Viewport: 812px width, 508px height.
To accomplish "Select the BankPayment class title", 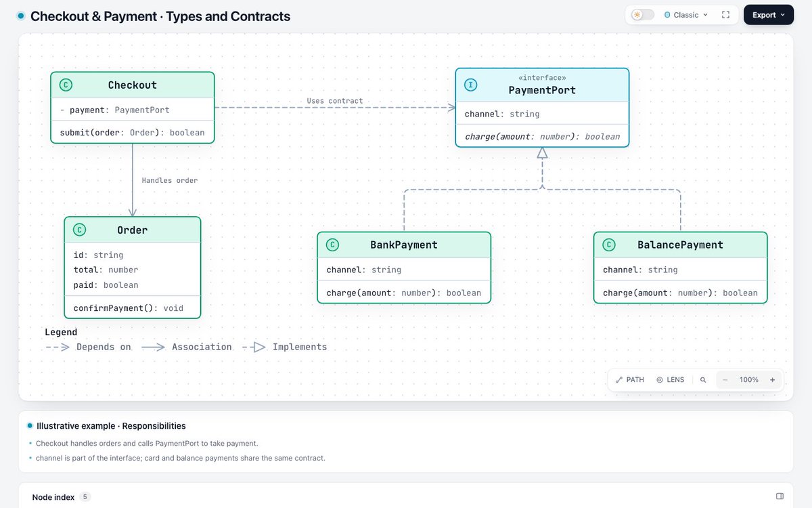I will tap(404, 245).
